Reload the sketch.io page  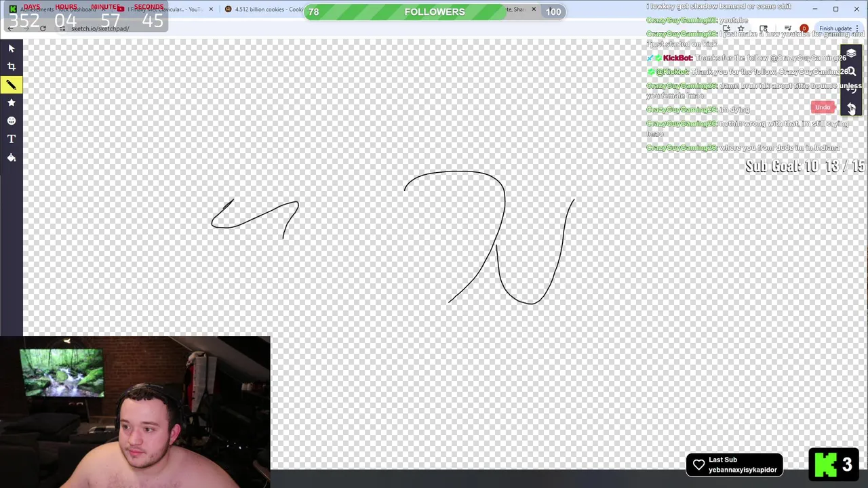43,28
